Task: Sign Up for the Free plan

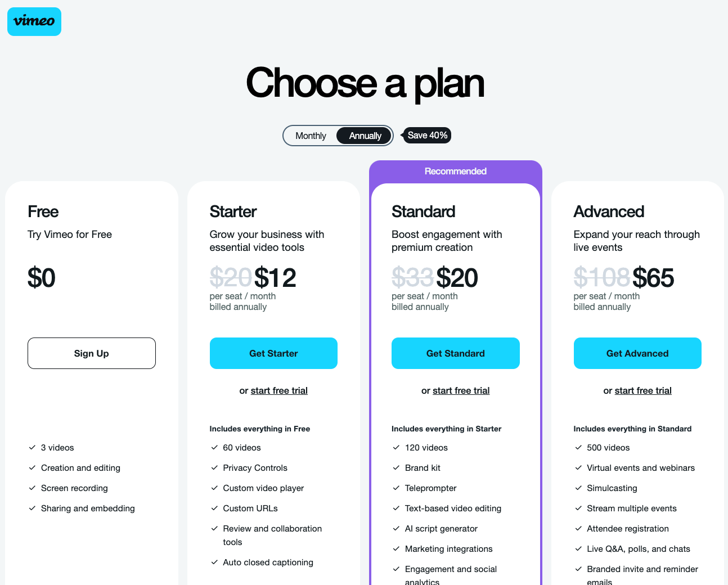Action: 91,353
